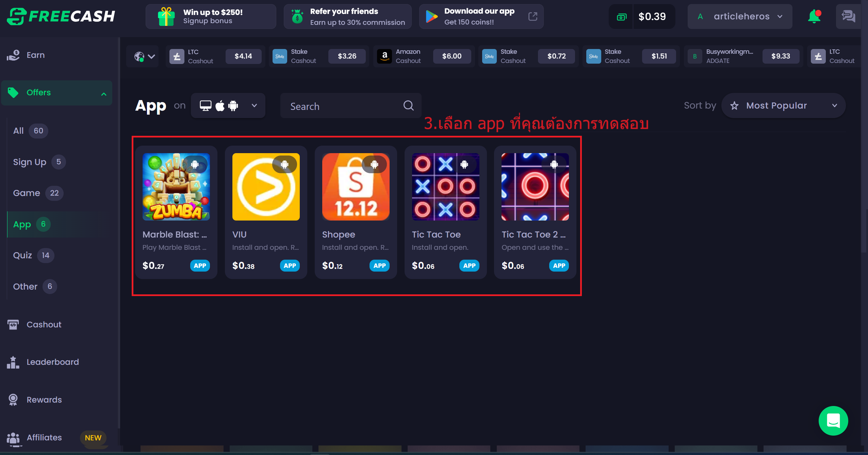The image size is (868, 455).
Task: Open the Affiliates page
Action: pos(44,438)
